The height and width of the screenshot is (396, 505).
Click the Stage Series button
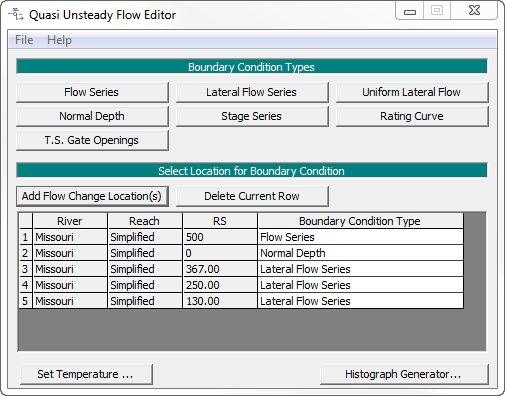tap(252, 116)
